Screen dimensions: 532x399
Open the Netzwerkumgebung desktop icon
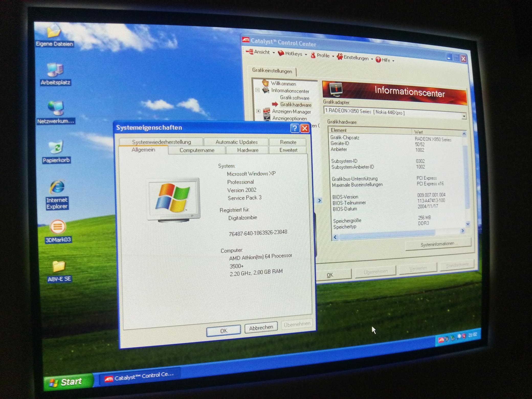pos(56,108)
